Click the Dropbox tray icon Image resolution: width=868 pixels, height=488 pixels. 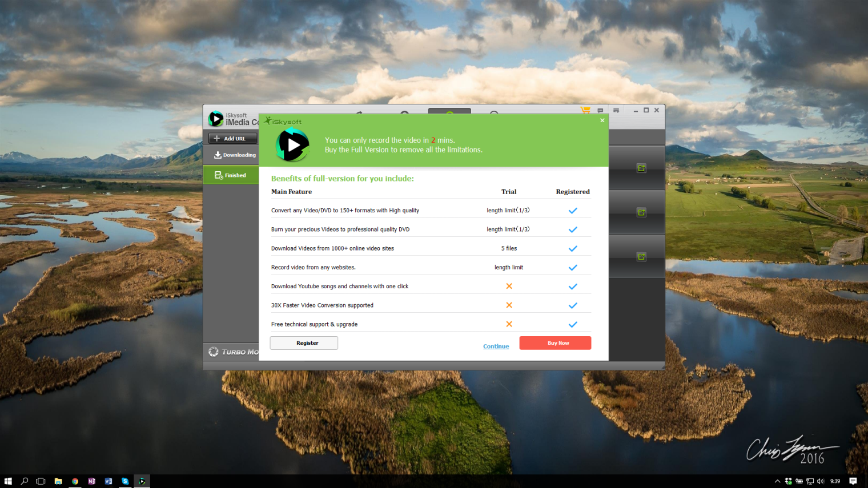tap(788, 481)
